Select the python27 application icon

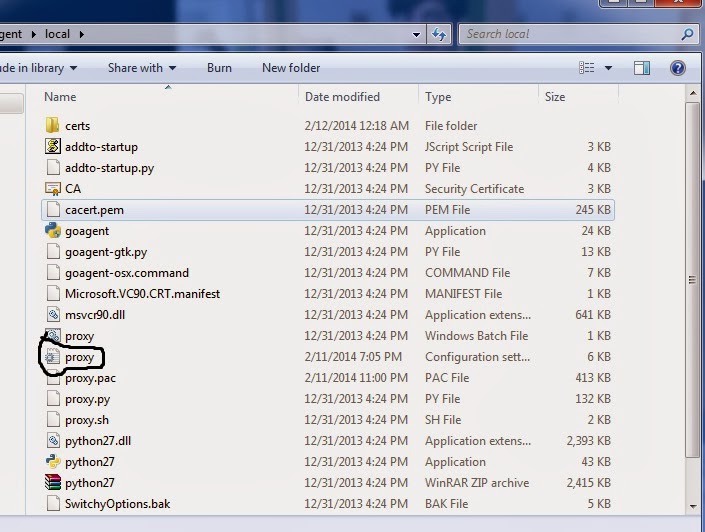[x=53, y=462]
